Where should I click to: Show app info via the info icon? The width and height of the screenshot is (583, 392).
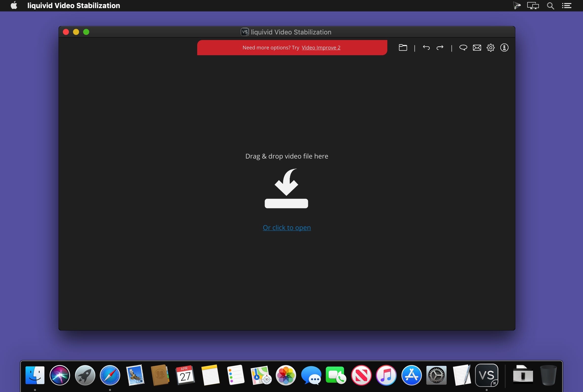(504, 48)
